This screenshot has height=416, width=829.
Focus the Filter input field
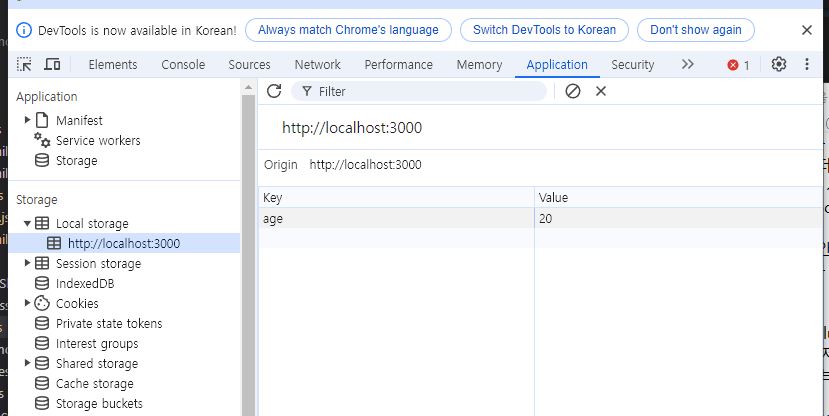(x=419, y=91)
